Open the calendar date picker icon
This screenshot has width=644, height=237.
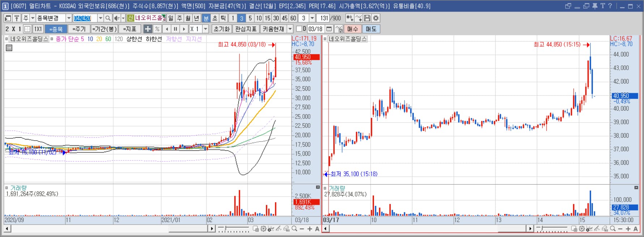click(329, 29)
